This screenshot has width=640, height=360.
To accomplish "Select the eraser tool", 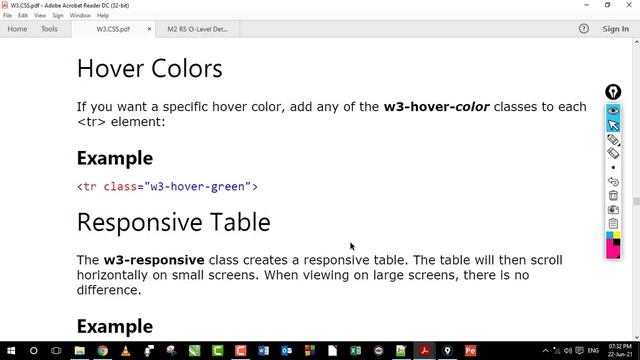I will [613, 153].
